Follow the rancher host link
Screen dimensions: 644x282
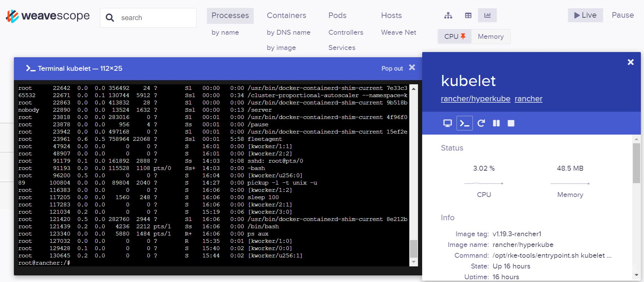click(x=528, y=99)
